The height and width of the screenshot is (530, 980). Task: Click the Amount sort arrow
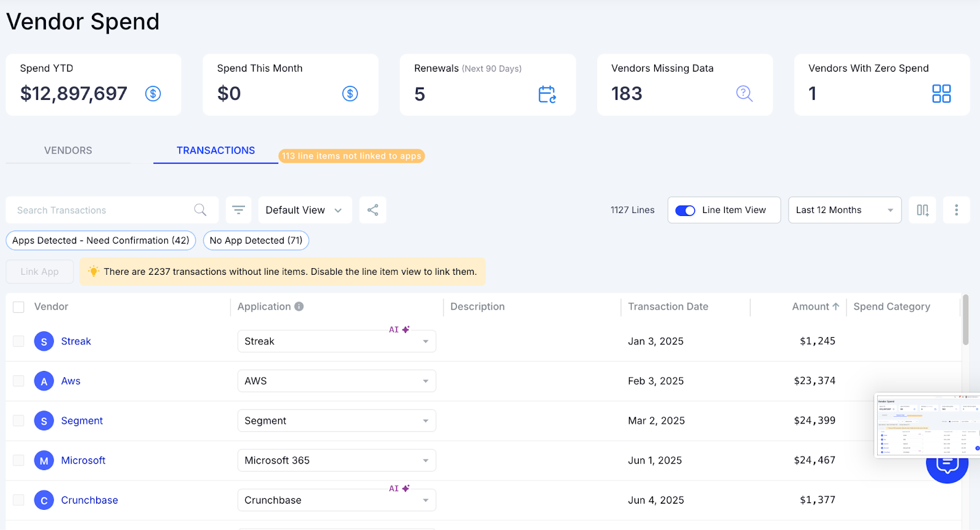point(835,307)
